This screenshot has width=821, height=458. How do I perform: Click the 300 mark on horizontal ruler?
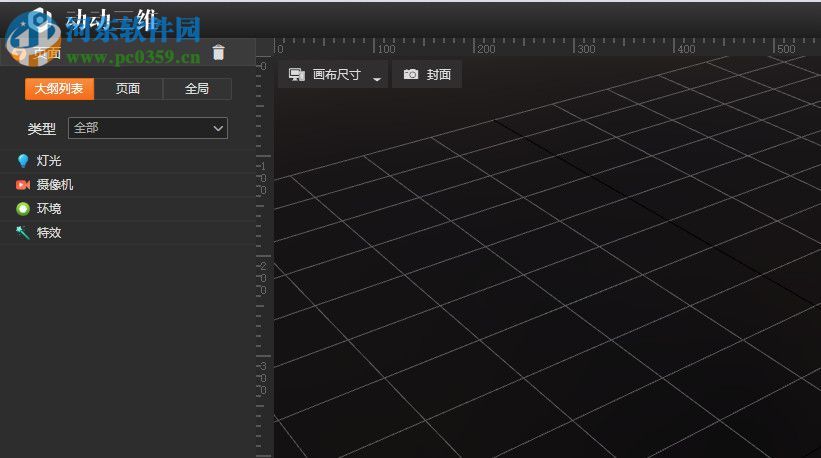coord(586,49)
